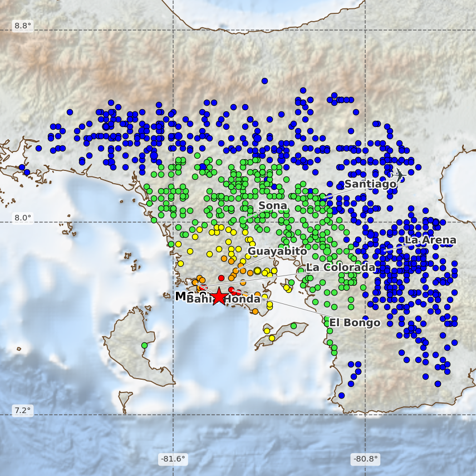Click the La Colorada label

click(x=341, y=267)
